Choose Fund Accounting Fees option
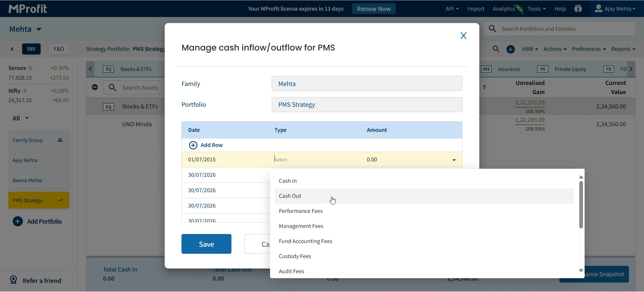This screenshot has height=292, width=644. (424, 241)
